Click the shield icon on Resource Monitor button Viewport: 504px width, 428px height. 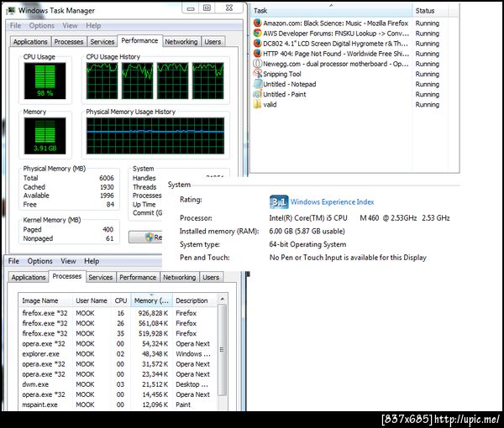pyautogui.click(x=149, y=237)
